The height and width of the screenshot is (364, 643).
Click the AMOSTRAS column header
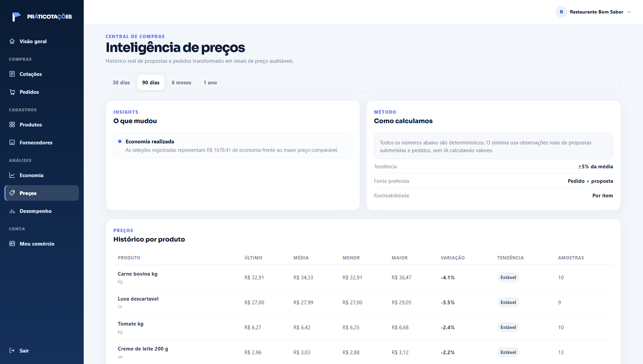(x=571, y=258)
